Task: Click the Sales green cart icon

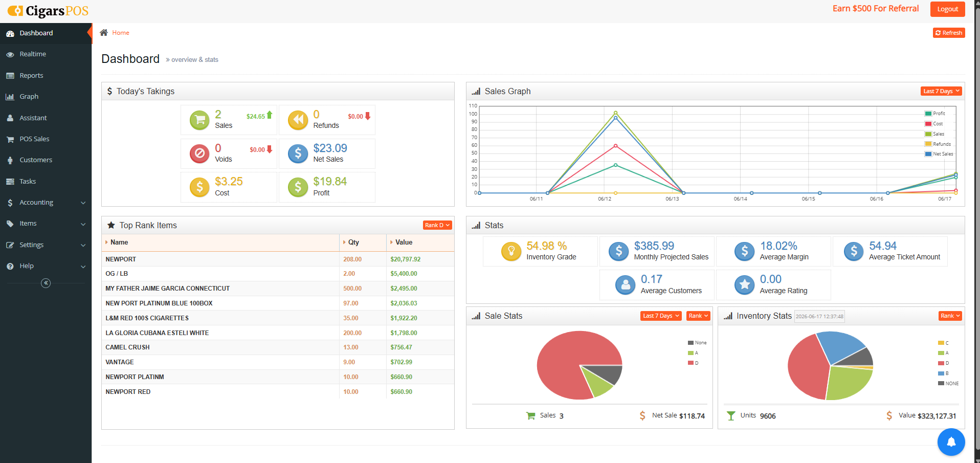Action: pyautogui.click(x=199, y=120)
